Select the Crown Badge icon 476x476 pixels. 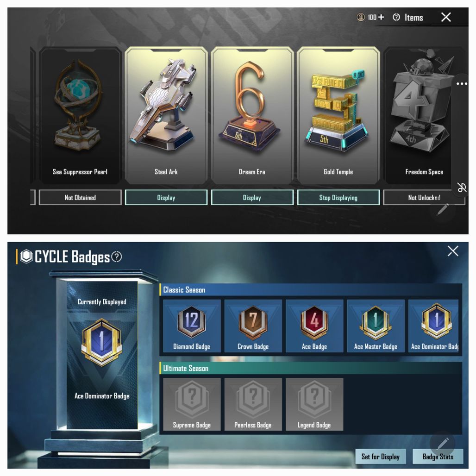[x=253, y=322]
